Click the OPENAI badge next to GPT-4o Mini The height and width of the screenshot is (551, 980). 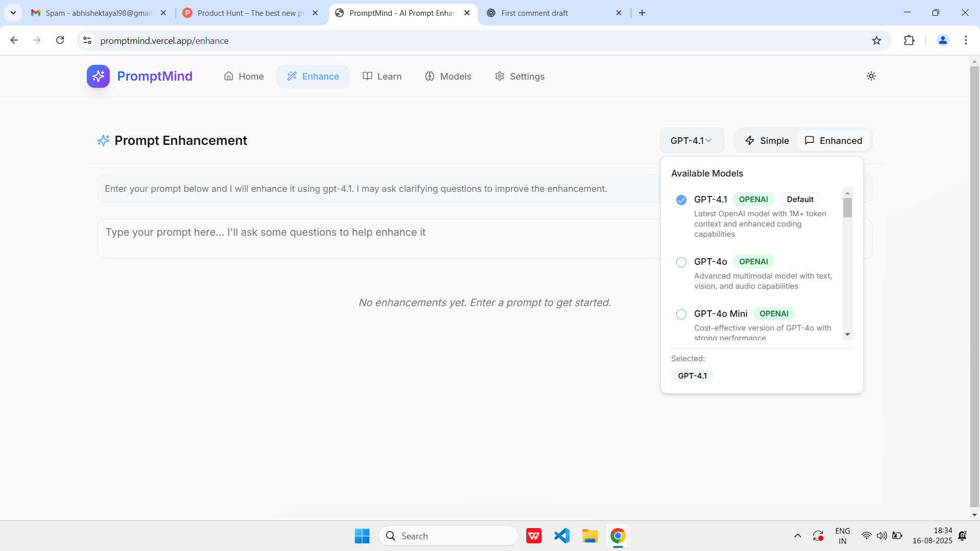pos(774,314)
